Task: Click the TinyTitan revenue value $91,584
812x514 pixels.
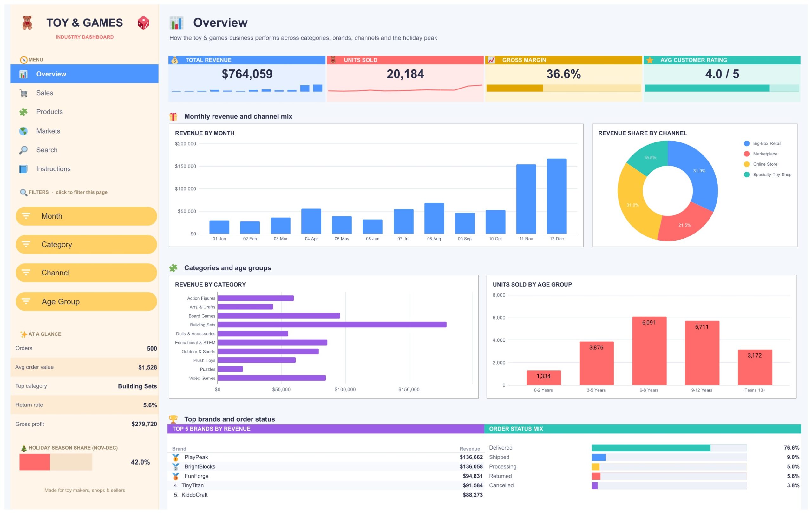Action: pyautogui.click(x=472, y=485)
